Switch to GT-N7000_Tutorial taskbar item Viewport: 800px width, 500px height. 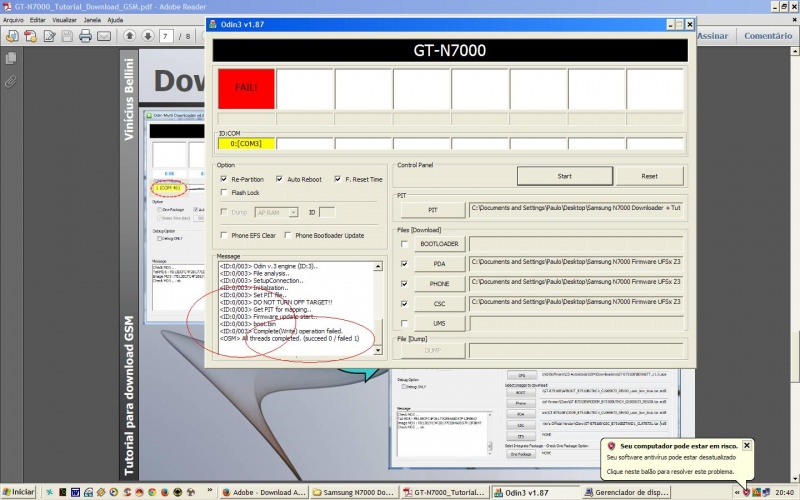click(443, 492)
